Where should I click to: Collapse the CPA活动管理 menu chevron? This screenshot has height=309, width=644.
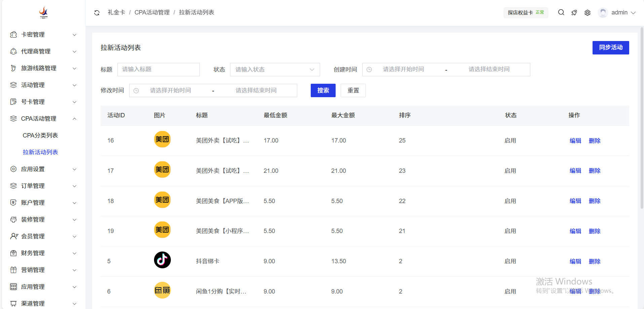[x=75, y=119]
